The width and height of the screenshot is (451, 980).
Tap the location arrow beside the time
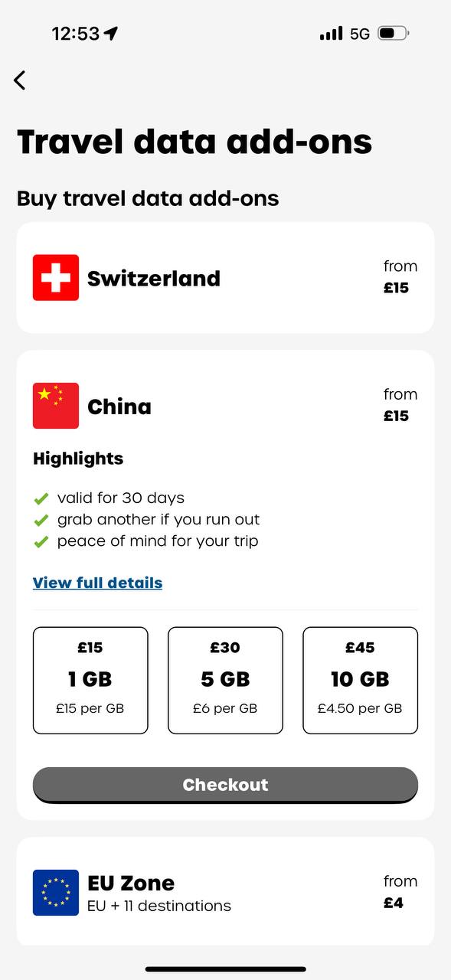(112, 34)
